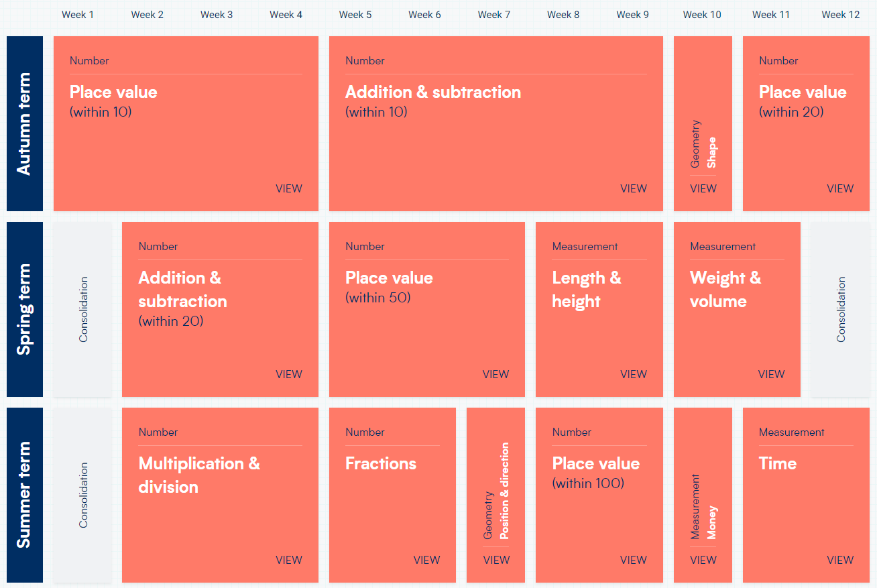Viewport: 877px width, 588px height.
Task: Select the Autumn term label
Action: pos(25,123)
